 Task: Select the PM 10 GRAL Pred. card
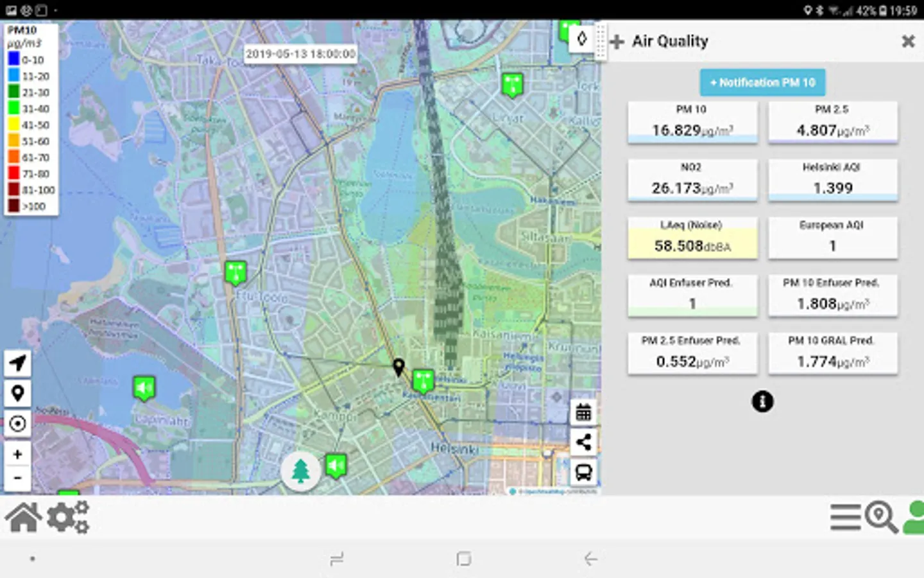pyautogui.click(x=833, y=353)
